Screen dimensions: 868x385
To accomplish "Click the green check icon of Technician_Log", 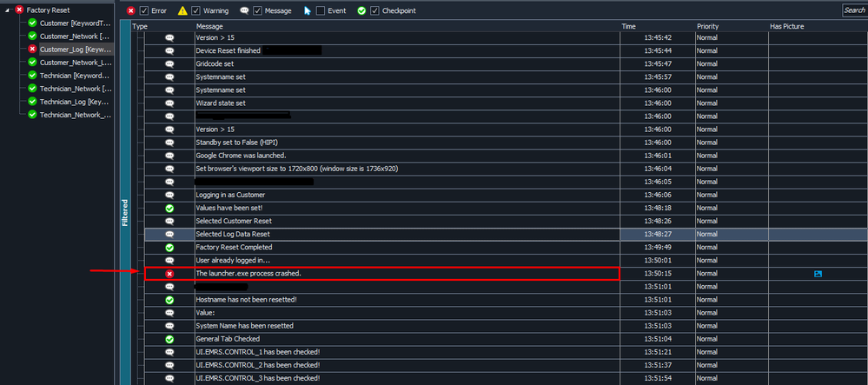I will click(32, 102).
